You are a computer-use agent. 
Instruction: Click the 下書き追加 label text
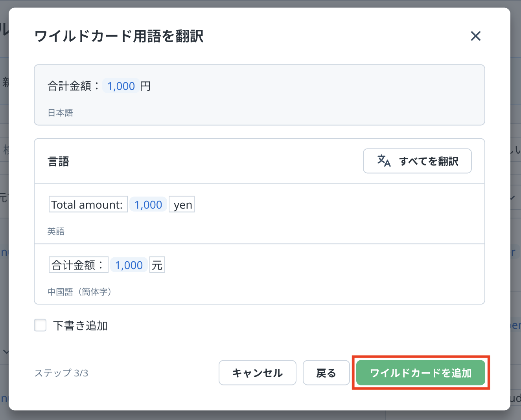[80, 326]
